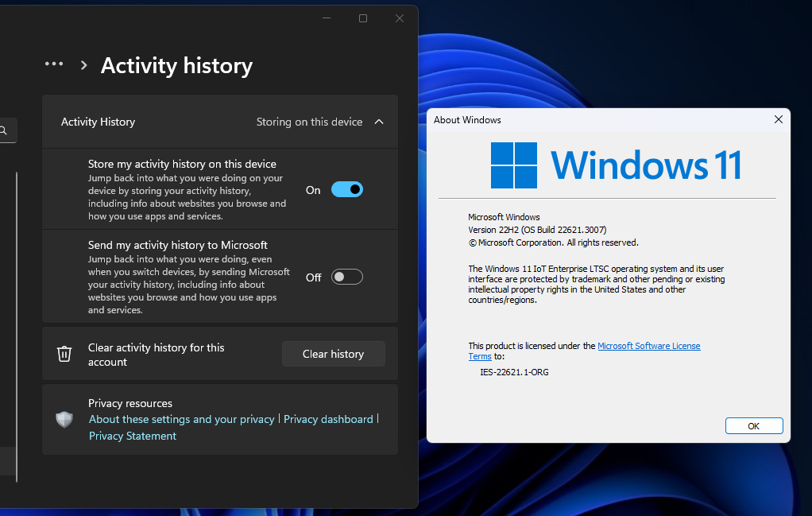This screenshot has height=516, width=812.
Task: Click the 'Microsoft Windows' text line
Action: (x=504, y=217)
